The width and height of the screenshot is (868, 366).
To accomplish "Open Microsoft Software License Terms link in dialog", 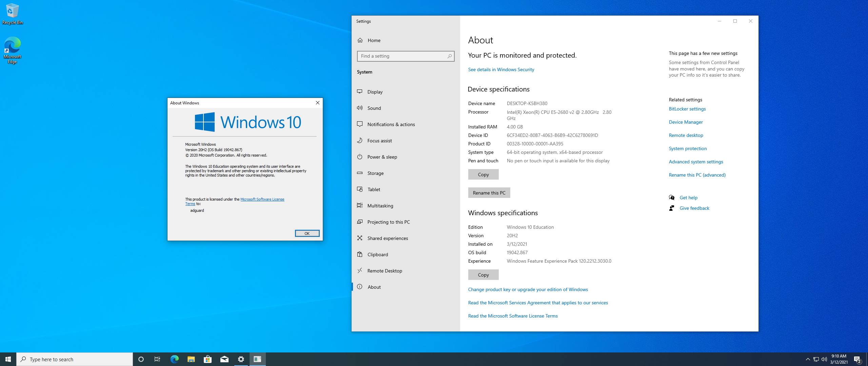I will 262,199.
